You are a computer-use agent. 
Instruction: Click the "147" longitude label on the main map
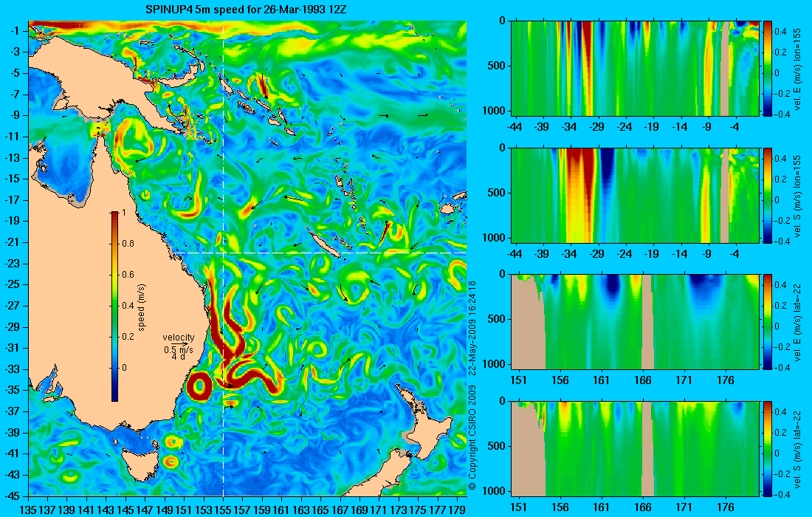tap(145, 510)
